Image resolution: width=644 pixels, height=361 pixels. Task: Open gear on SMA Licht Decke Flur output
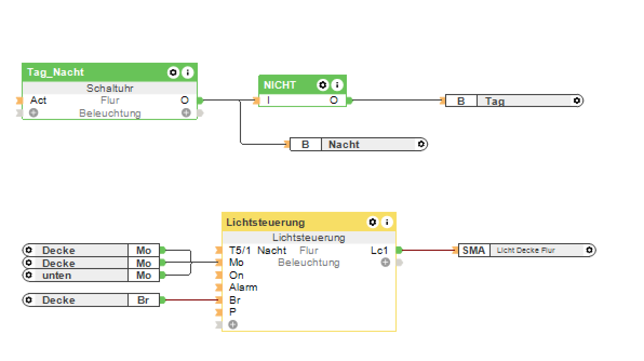coord(589,250)
